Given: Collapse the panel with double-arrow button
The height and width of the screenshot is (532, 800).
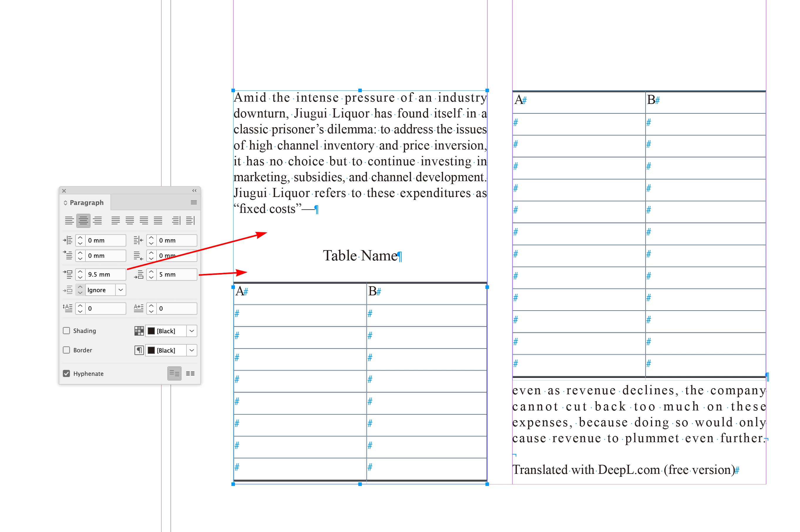Looking at the screenshot, I should pyautogui.click(x=194, y=191).
